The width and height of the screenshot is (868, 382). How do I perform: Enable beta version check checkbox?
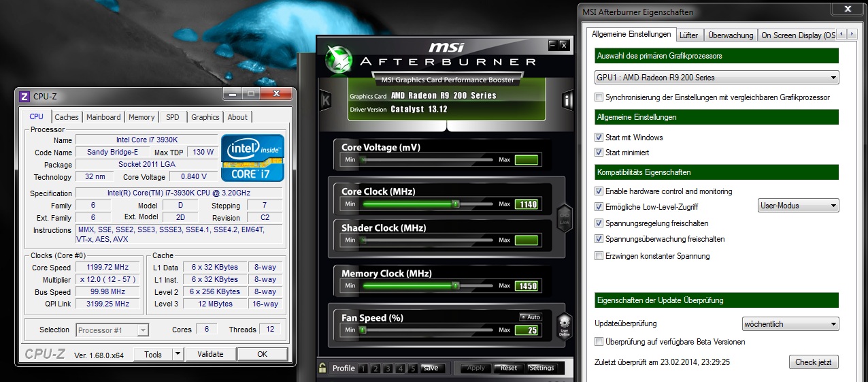point(599,342)
